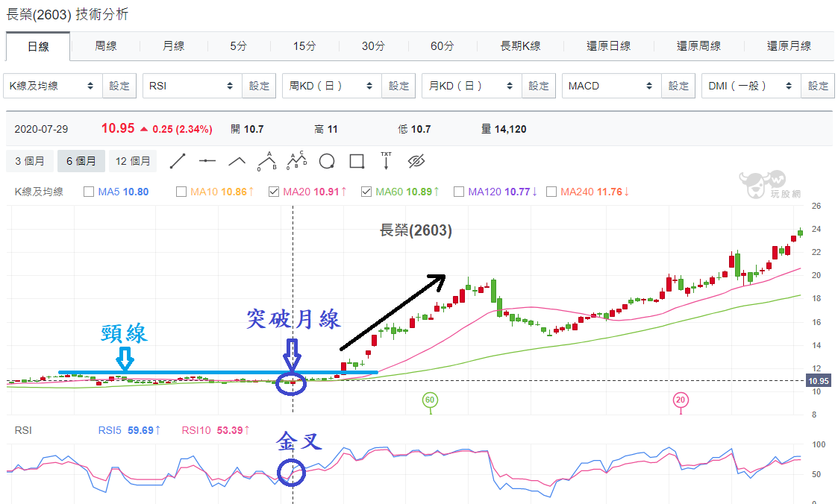Screen dimensions: 838x504
Task: Select the 0-A-B-C-D wave drawing tool
Action: (x=296, y=161)
